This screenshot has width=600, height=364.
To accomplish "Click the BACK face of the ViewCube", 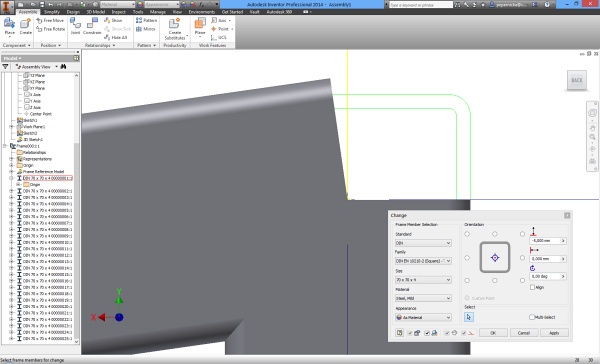I will (x=576, y=80).
